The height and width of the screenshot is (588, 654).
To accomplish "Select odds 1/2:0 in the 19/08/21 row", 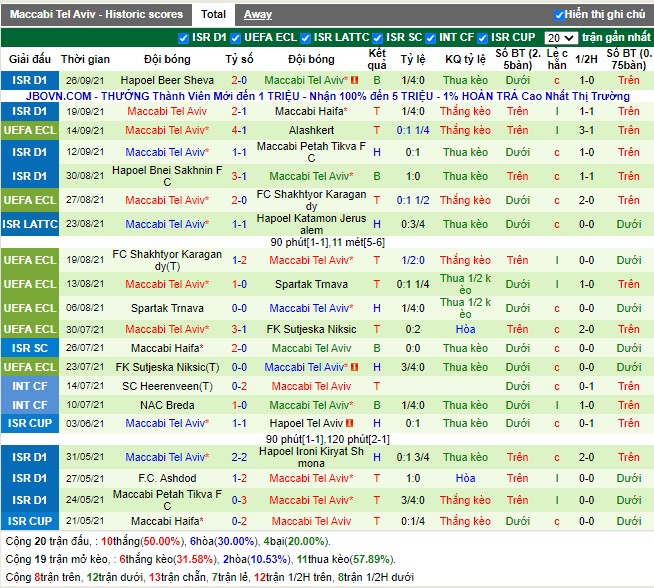I will click(413, 261).
